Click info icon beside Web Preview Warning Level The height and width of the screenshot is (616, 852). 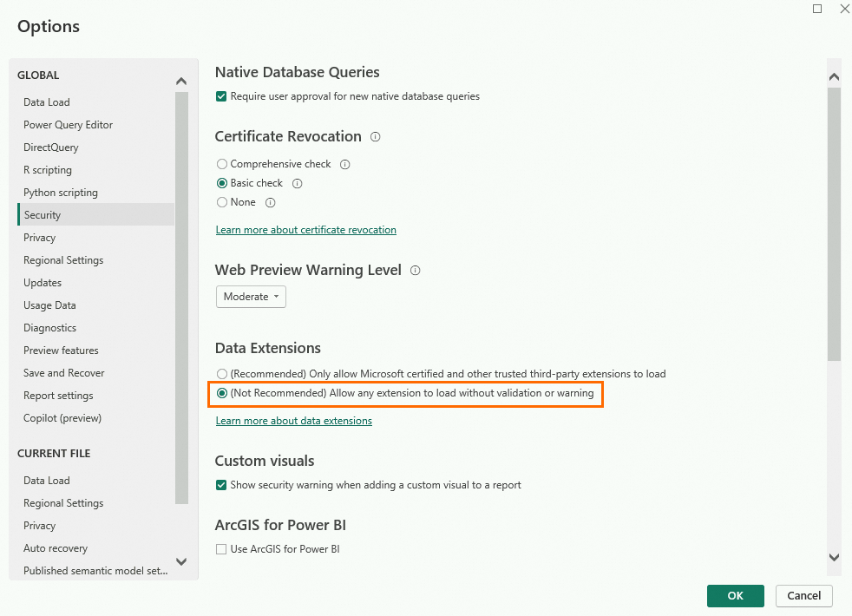point(415,271)
